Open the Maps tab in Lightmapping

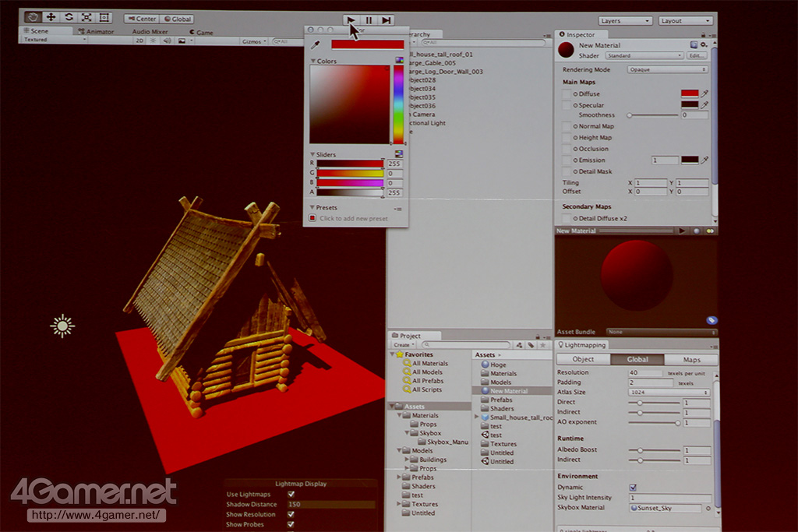click(x=692, y=360)
